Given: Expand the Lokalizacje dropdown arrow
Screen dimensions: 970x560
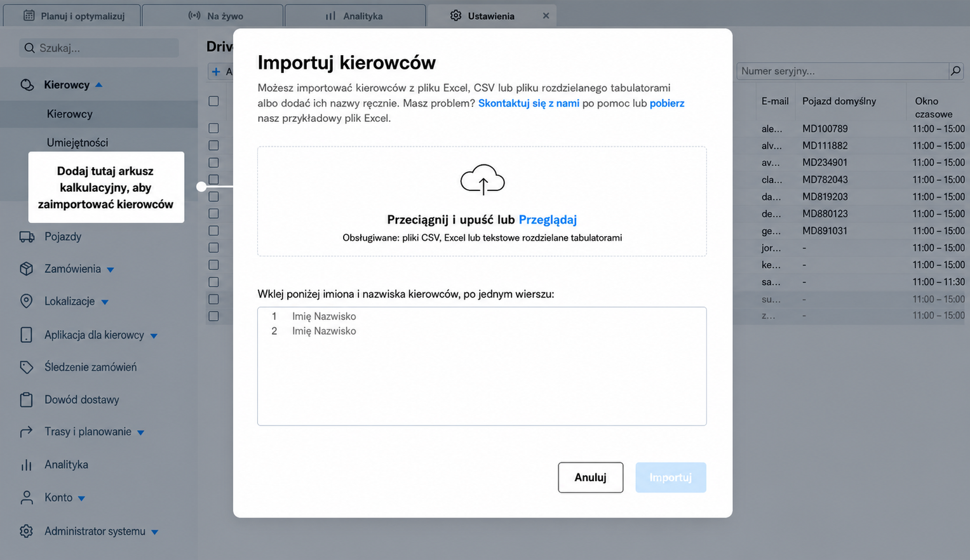Looking at the screenshot, I should tap(105, 302).
